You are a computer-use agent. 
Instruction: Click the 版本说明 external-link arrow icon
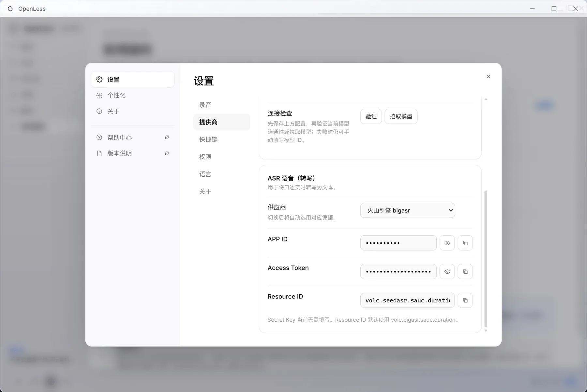click(x=167, y=153)
